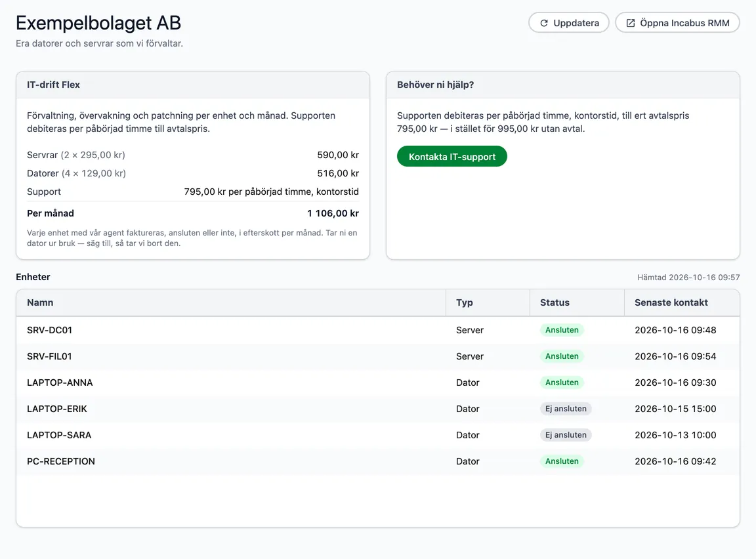
Task: Select the SRV-DC01 device name
Action: point(50,330)
